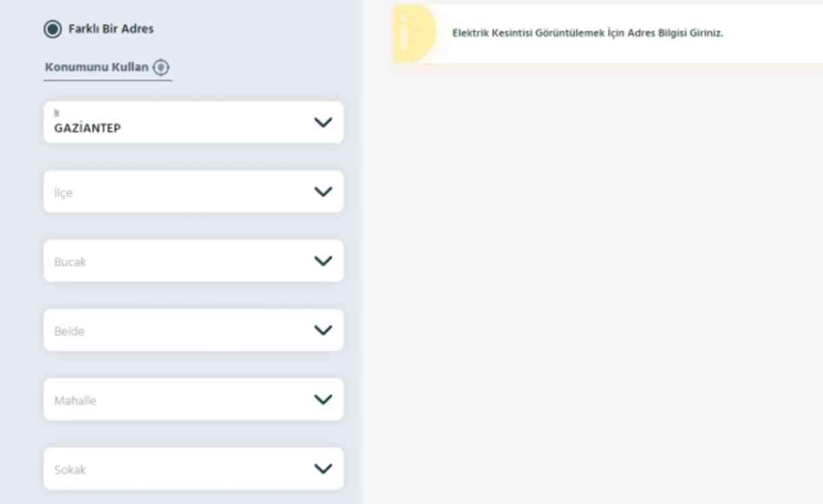Click the location target icon
This screenshot has height=504, width=823.
pos(161,67)
